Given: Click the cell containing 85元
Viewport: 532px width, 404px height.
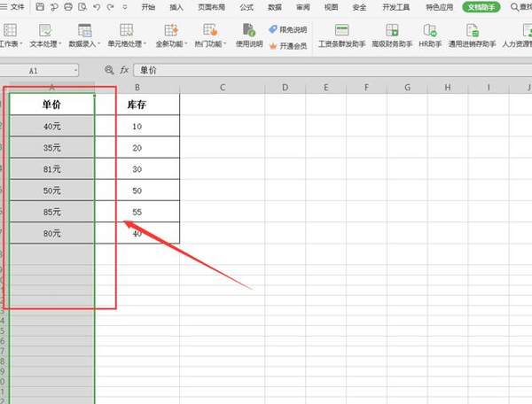Looking at the screenshot, I should point(52,212).
